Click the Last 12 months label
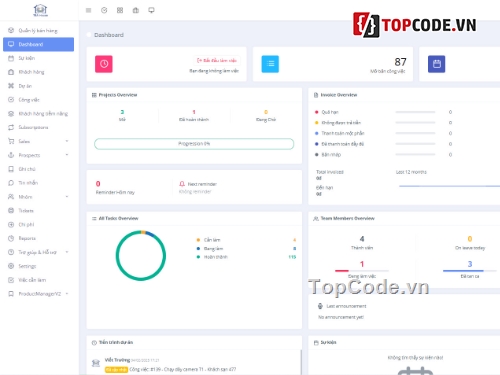 (x=411, y=172)
